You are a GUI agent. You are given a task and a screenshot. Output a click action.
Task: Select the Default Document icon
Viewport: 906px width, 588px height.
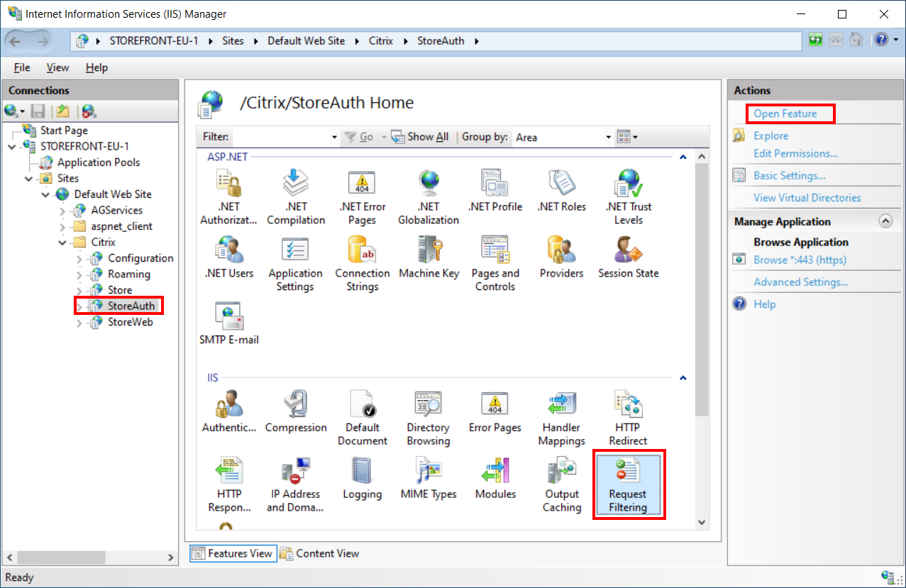coord(362,418)
